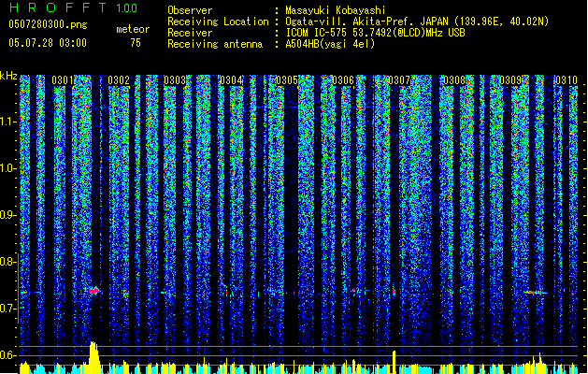
Task: Click the A504HB(yagi 4el) antenna text
Action: tap(330, 44)
